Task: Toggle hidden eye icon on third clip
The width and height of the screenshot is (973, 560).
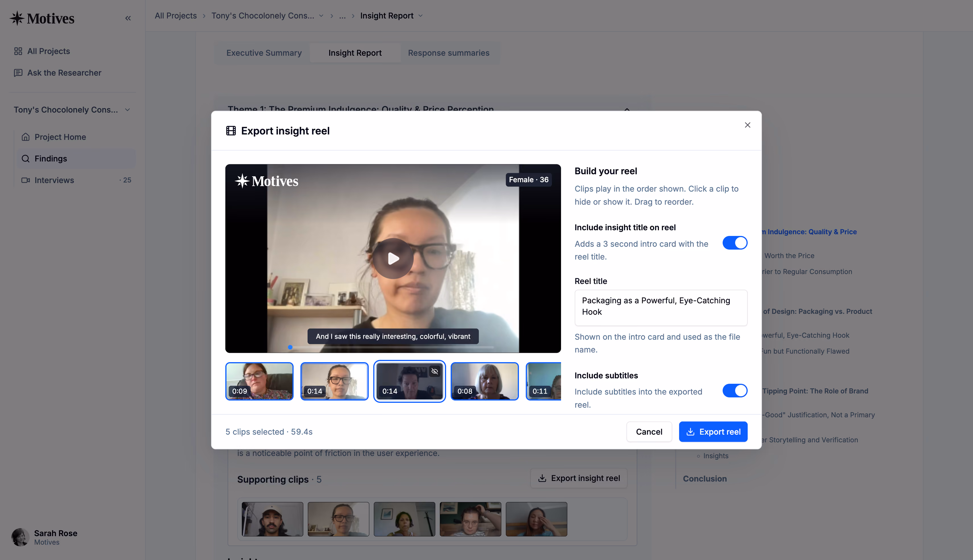Action: pyautogui.click(x=434, y=371)
